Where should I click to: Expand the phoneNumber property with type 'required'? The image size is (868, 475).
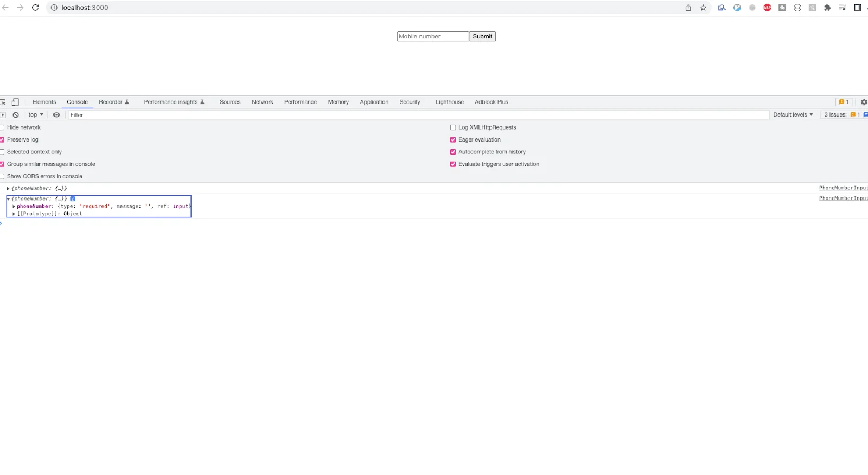pyautogui.click(x=14, y=207)
